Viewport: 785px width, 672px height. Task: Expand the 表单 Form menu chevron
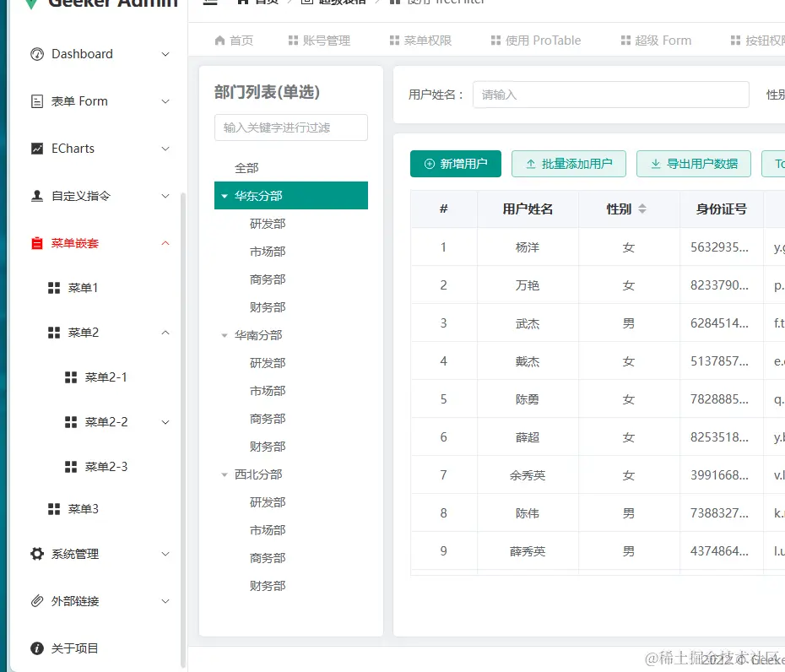(165, 101)
